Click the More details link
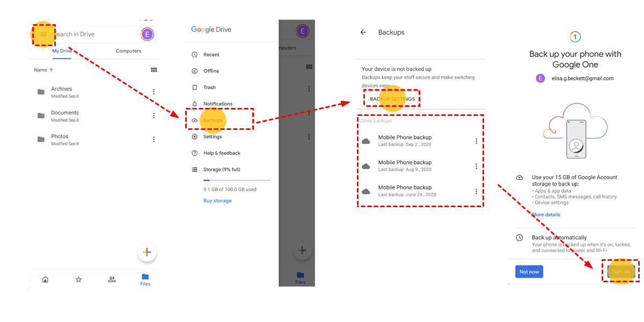The height and width of the screenshot is (322, 644). (x=546, y=215)
